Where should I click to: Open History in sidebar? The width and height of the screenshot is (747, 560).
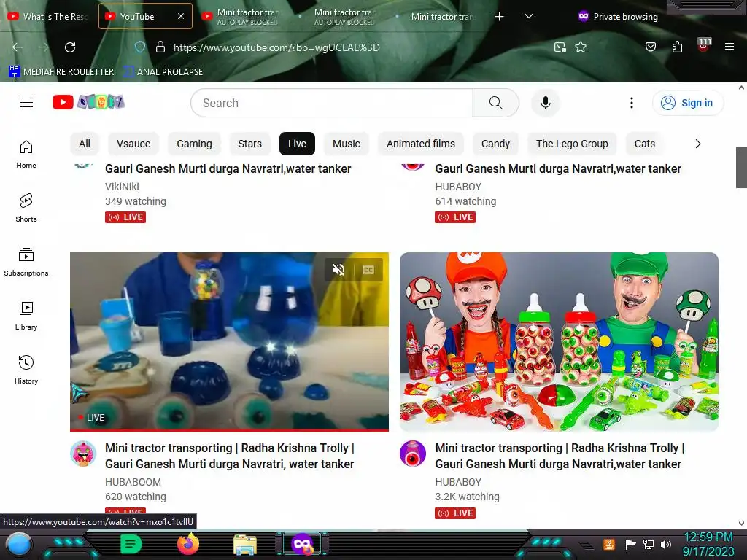coord(26,370)
